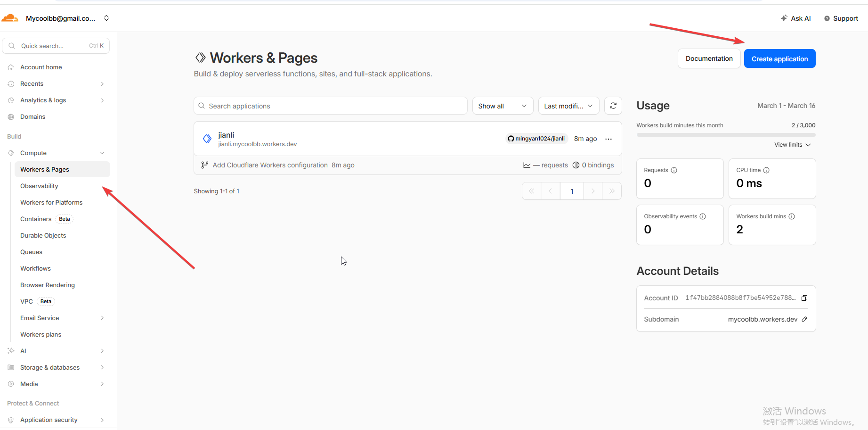Click the mingyan1024/jianli GitHub repository link
Image resolution: width=868 pixels, height=430 pixels.
coord(536,139)
